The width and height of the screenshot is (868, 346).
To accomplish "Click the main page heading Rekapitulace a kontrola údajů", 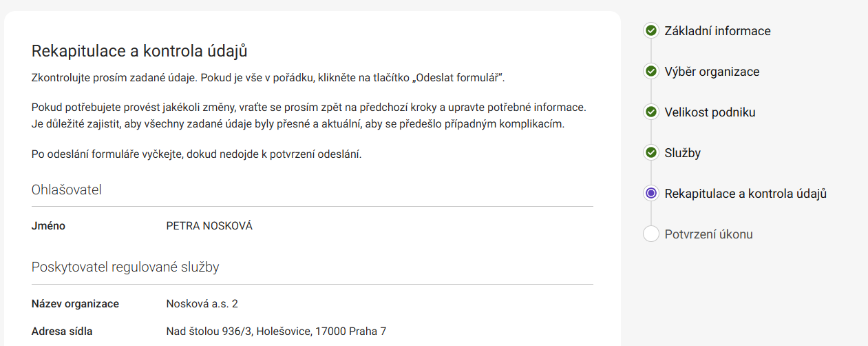I will pyautogui.click(x=140, y=51).
